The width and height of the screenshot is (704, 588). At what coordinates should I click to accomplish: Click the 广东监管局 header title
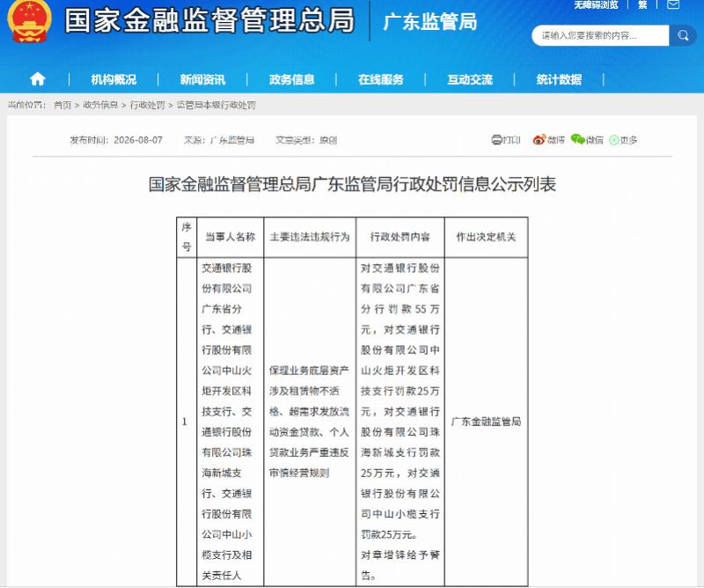430,22
